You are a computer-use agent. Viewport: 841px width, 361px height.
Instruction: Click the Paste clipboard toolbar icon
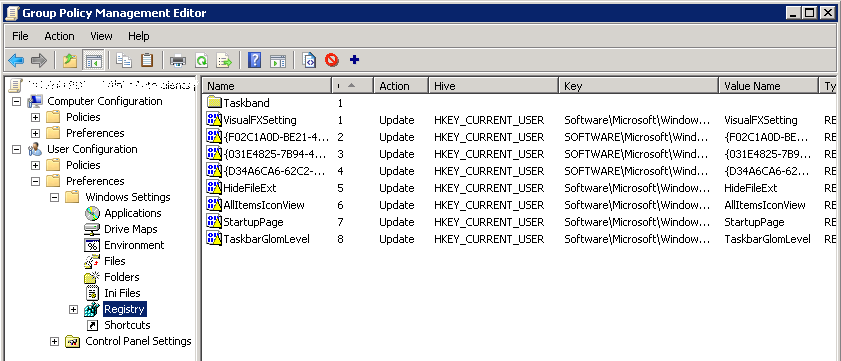coord(146,61)
